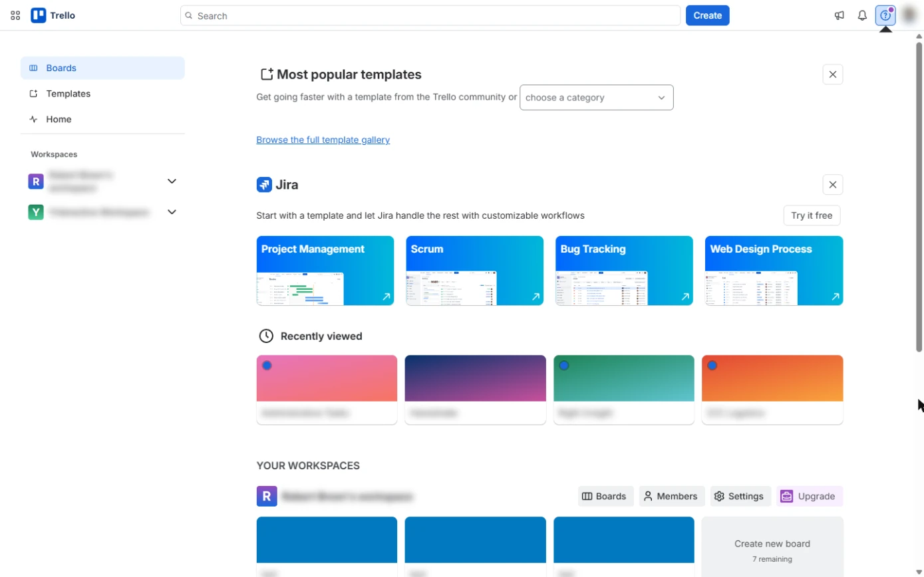
Task: Expand the Y workspace in the sidebar
Action: 172,212
